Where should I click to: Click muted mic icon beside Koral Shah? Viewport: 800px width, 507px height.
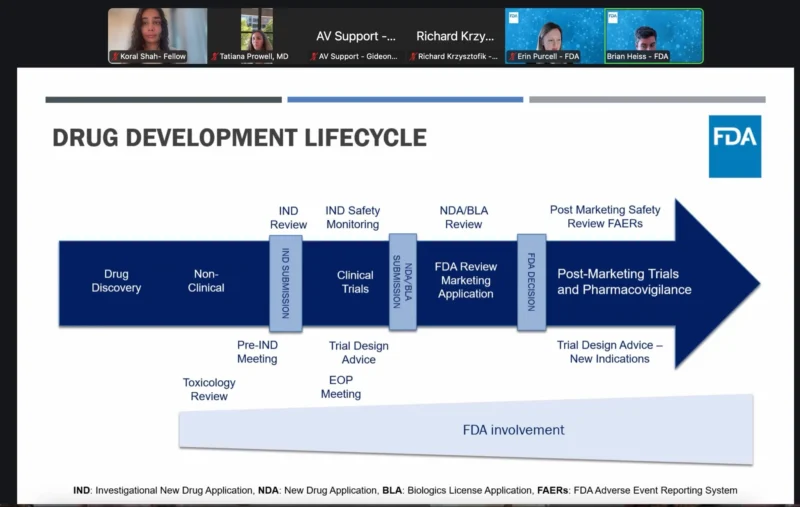[x=116, y=57]
